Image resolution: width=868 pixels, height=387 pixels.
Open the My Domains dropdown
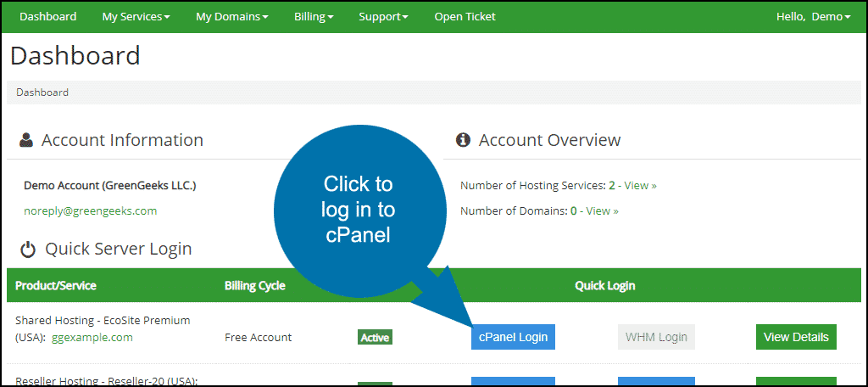[x=231, y=17]
